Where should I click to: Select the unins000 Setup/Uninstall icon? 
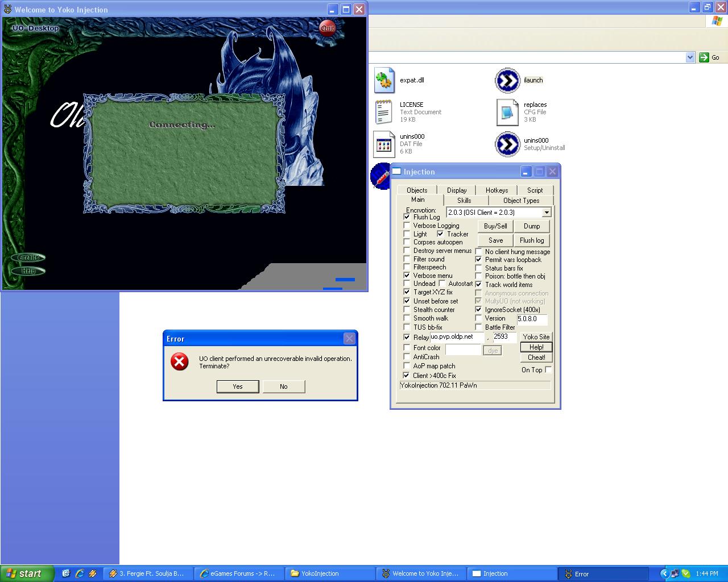click(507, 144)
